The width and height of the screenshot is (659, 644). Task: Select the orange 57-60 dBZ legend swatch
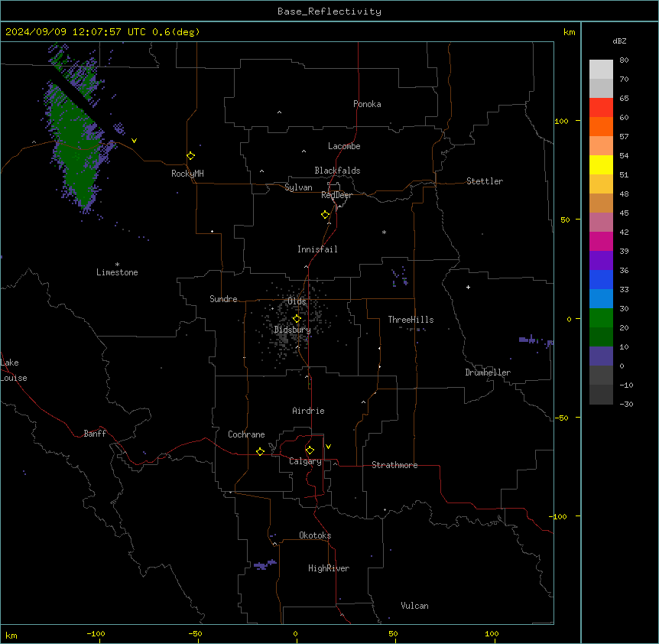click(x=601, y=126)
